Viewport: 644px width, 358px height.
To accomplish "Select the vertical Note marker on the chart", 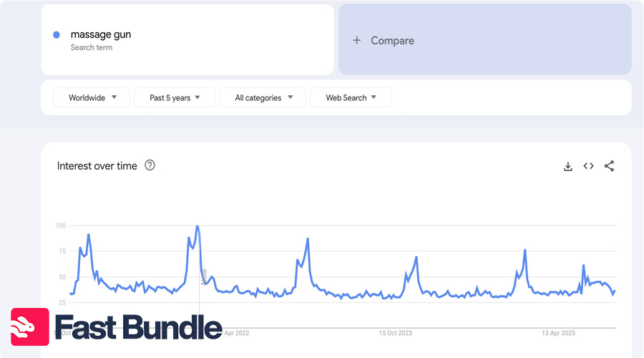I will click(203, 276).
